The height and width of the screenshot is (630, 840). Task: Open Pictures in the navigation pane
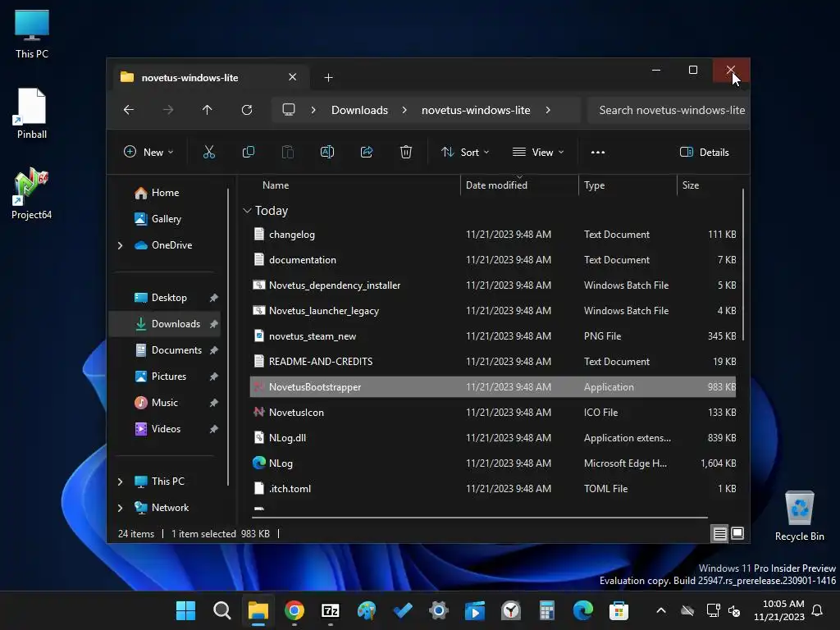click(161, 377)
